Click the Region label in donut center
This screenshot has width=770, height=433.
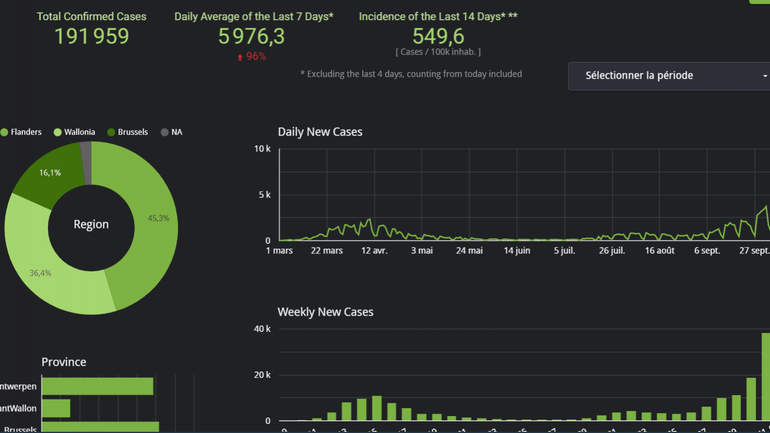pos(91,225)
